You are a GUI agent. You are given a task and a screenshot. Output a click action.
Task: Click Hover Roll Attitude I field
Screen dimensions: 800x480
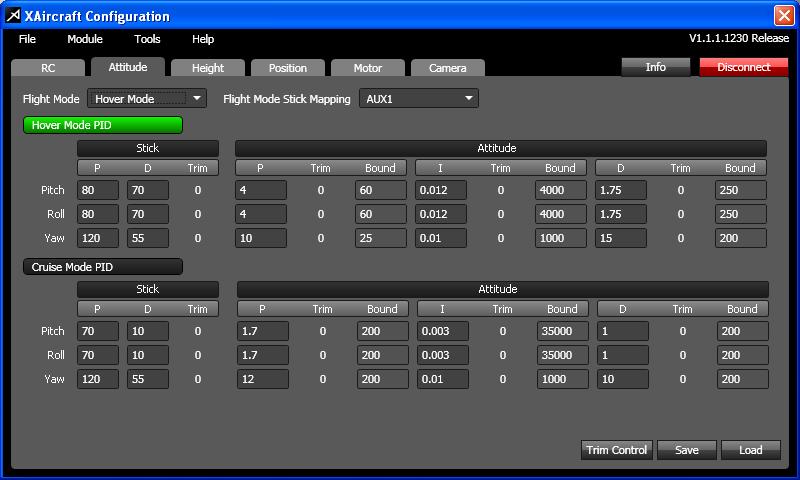[x=441, y=214]
